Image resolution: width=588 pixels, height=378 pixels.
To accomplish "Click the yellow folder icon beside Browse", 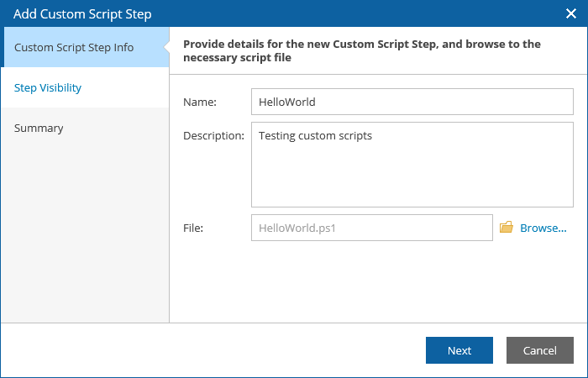I will pos(507,228).
